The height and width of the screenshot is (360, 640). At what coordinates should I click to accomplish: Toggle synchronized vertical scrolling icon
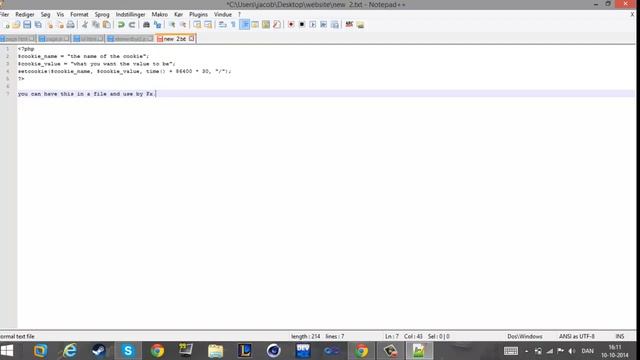pos(197,25)
